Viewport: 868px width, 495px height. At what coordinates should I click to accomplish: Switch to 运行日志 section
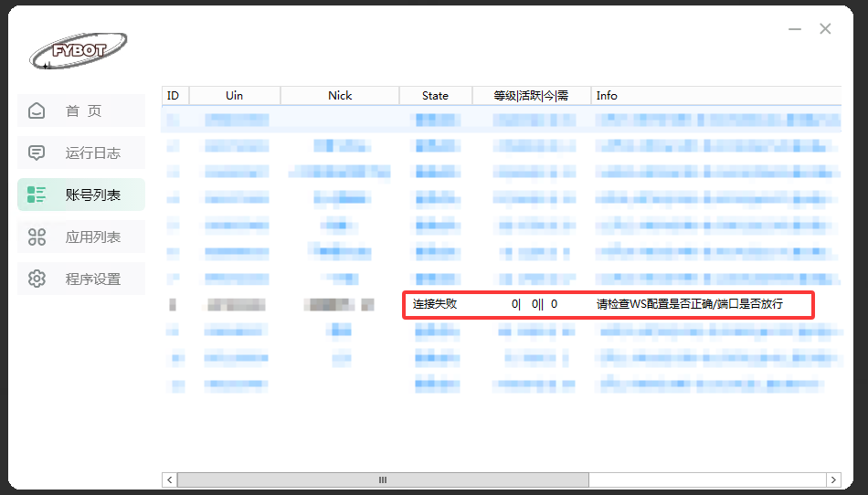tap(92, 153)
